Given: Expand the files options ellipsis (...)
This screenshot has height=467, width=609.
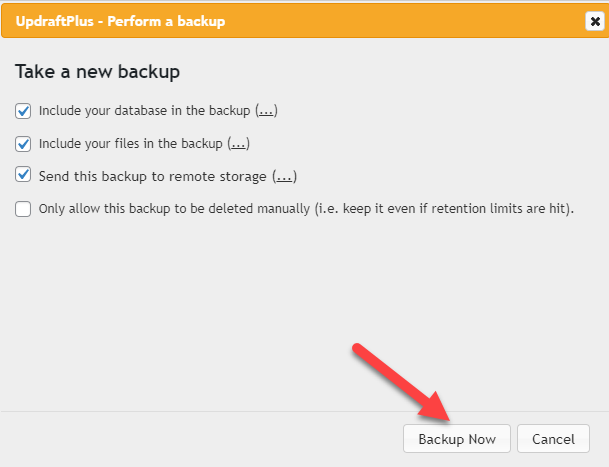Looking at the screenshot, I should pos(238,144).
